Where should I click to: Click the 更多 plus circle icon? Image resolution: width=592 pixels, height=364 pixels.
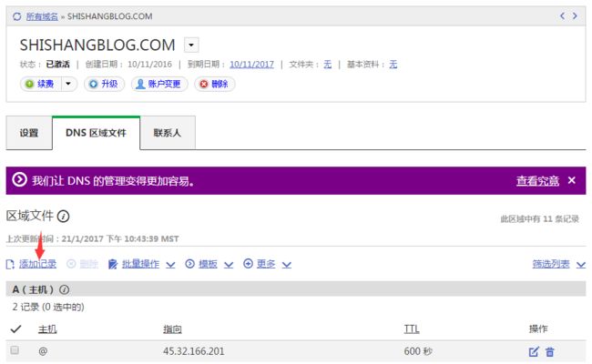pyautogui.click(x=248, y=264)
